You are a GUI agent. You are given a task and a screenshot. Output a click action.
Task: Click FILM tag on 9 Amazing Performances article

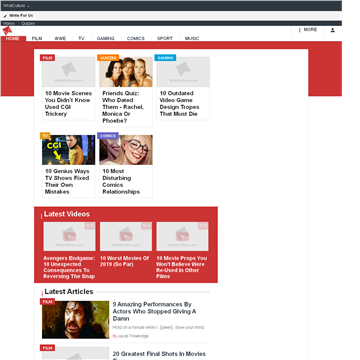click(x=48, y=302)
